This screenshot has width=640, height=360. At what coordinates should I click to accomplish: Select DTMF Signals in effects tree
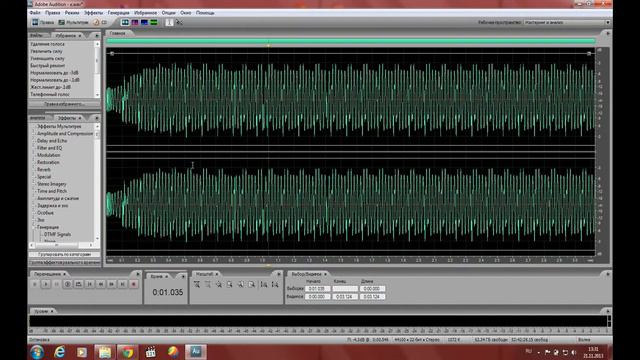pyautogui.click(x=58, y=234)
